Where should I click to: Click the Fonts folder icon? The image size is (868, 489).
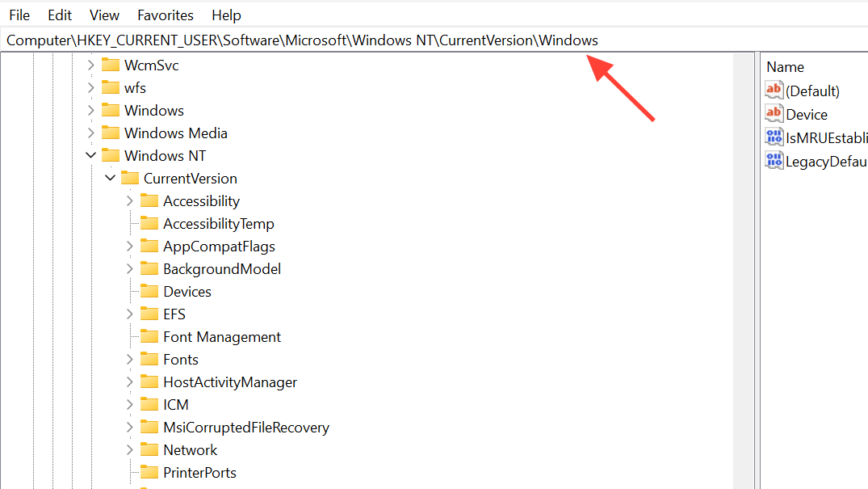[x=149, y=359]
